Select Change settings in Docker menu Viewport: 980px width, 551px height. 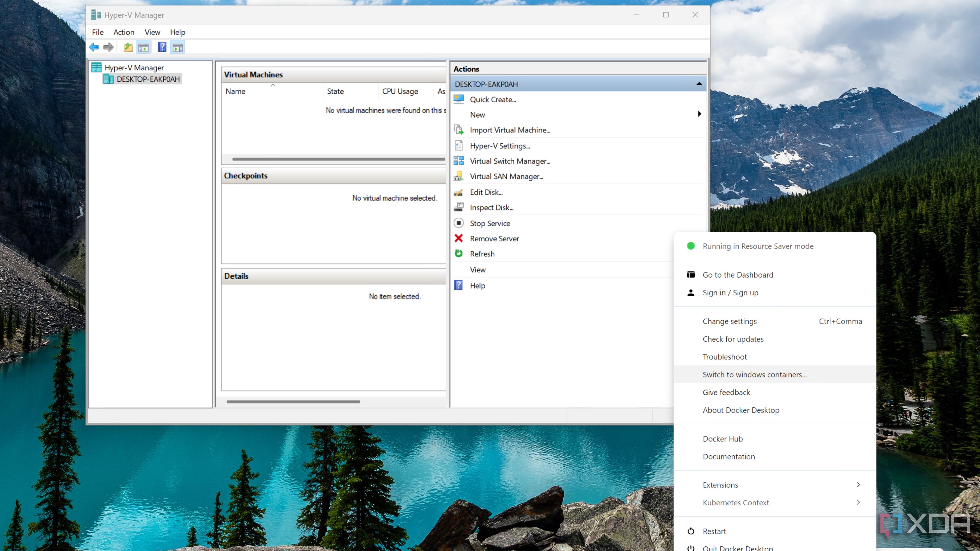[775, 321]
